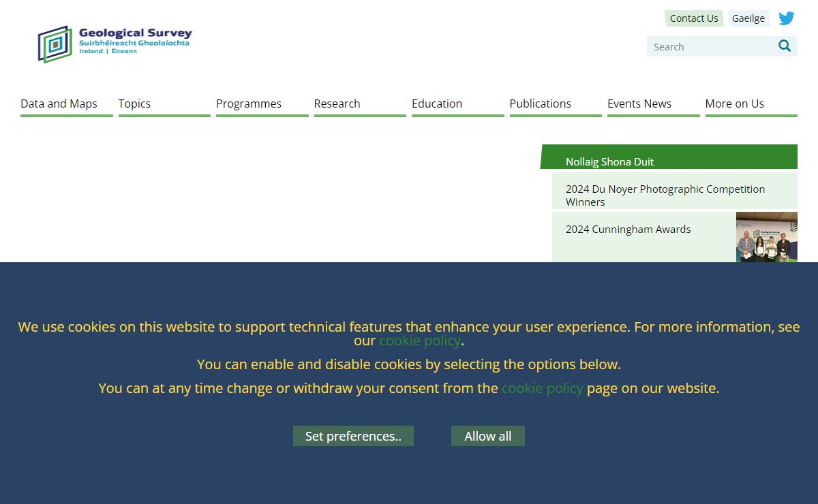Expand the More on Us menu

point(734,104)
